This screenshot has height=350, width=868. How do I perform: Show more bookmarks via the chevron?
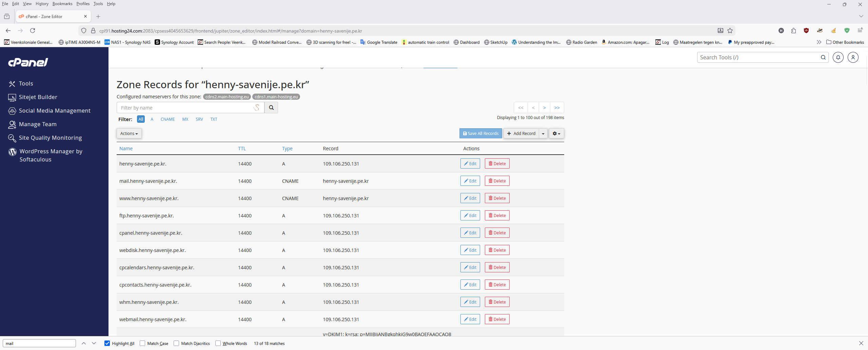pyautogui.click(x=819, y=42)
